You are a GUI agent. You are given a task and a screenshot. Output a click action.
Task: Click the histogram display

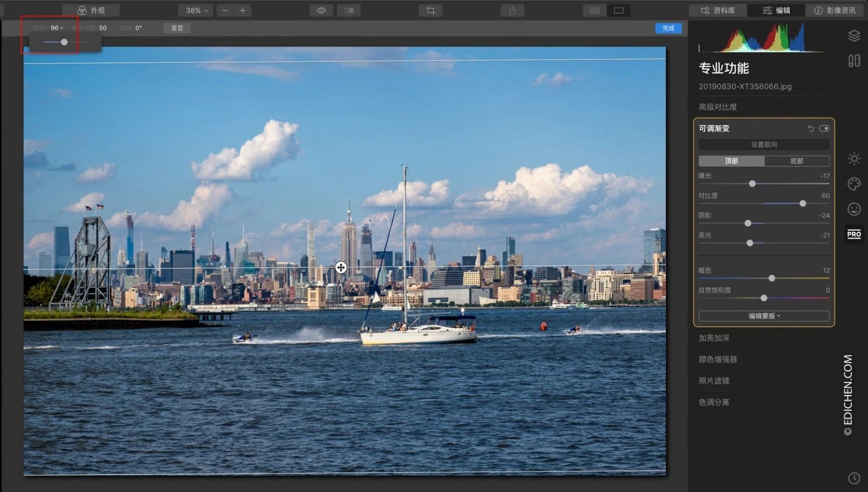click(x=762, y=39)
